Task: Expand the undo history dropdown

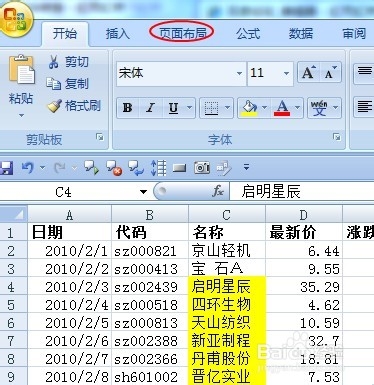Action: click(x=42, y=168)
